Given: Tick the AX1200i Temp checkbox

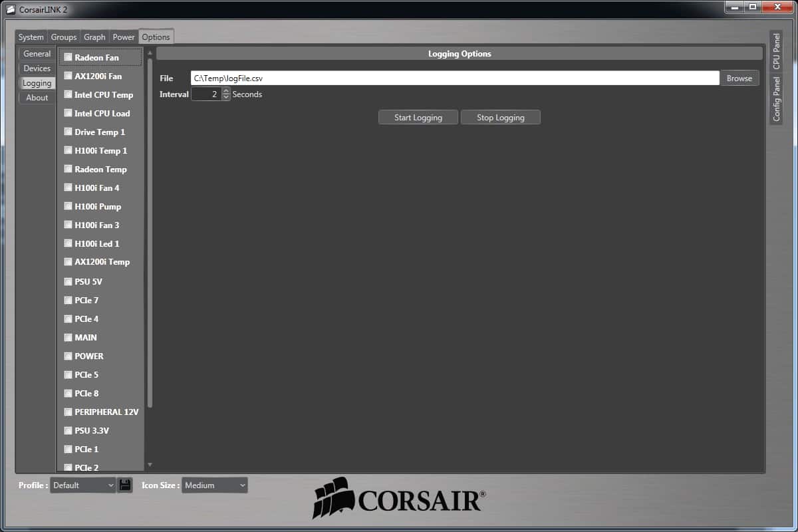Looking at the screenshot, I should click(68, 262).
